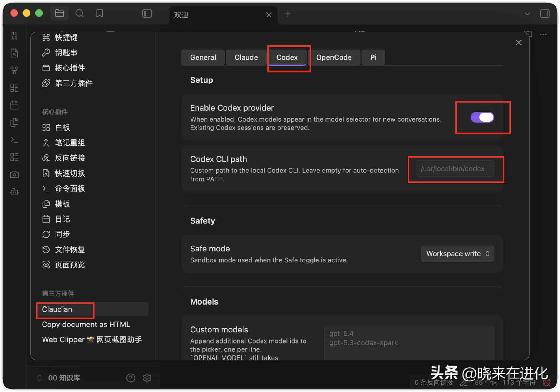Click the list-layout ribbon icon below the terminal icon
Screen dimensions: 560x392
14,157
